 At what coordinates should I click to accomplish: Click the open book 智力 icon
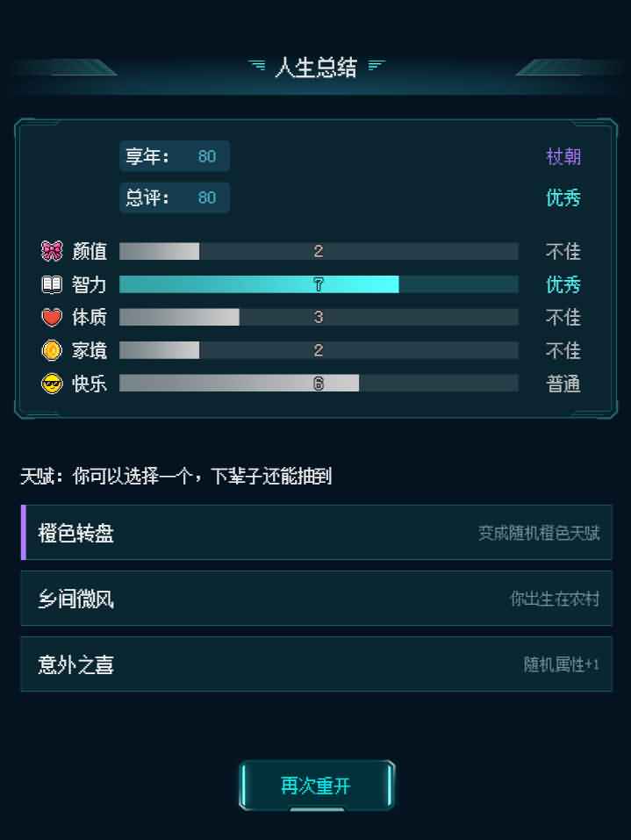point(52,284)
